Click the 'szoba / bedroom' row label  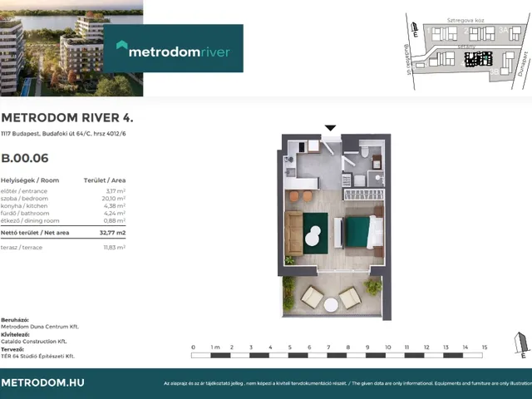click(x=24, y=199)
